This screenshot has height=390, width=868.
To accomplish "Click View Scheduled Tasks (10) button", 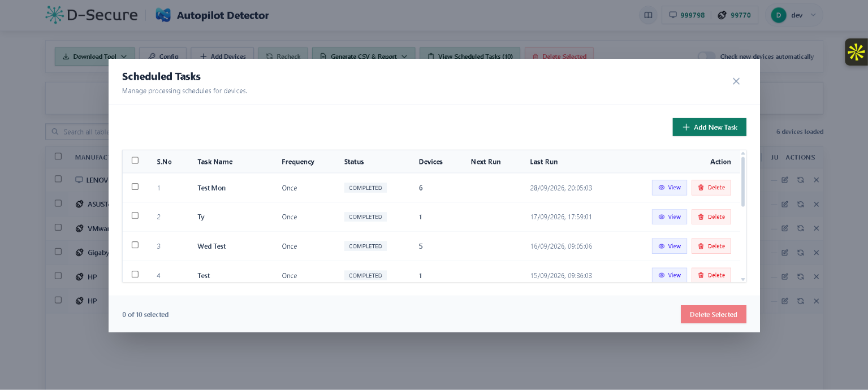I will (470, 57).
